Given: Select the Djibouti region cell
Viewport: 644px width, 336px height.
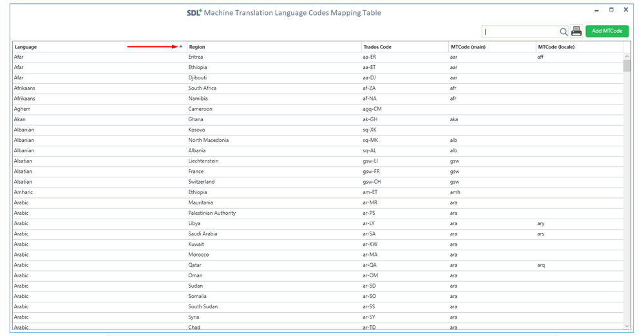Looking at the screenshot, I should click(198, 78).
